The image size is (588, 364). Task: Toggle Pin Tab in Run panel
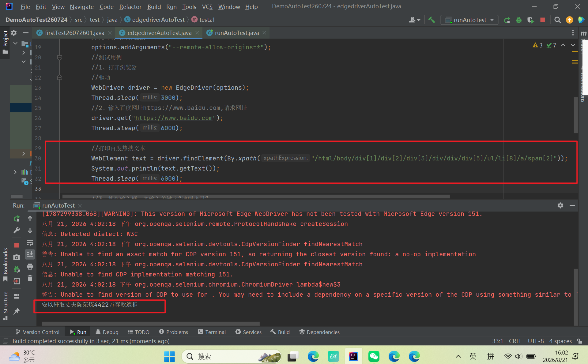[x=17, y=311]
